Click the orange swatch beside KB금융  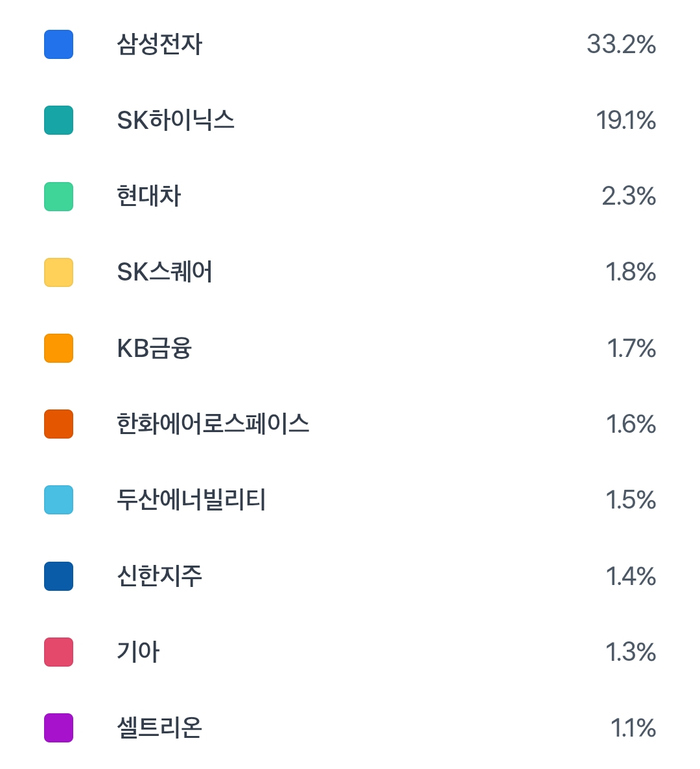click(x=58, y=349)
